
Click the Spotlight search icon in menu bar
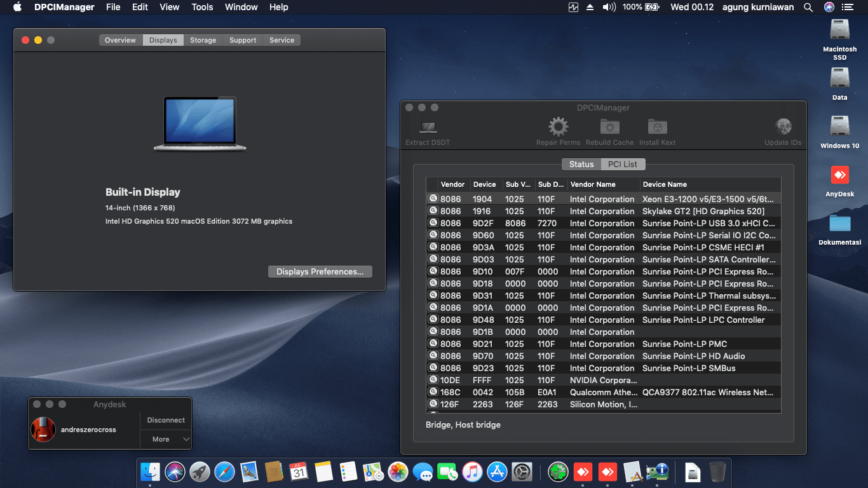coord(808,8)
